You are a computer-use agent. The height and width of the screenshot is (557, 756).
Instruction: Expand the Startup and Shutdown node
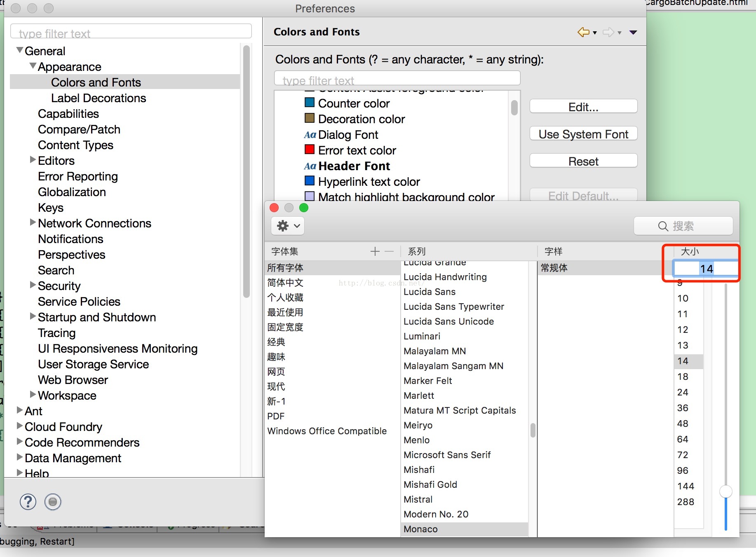[33, 316]
